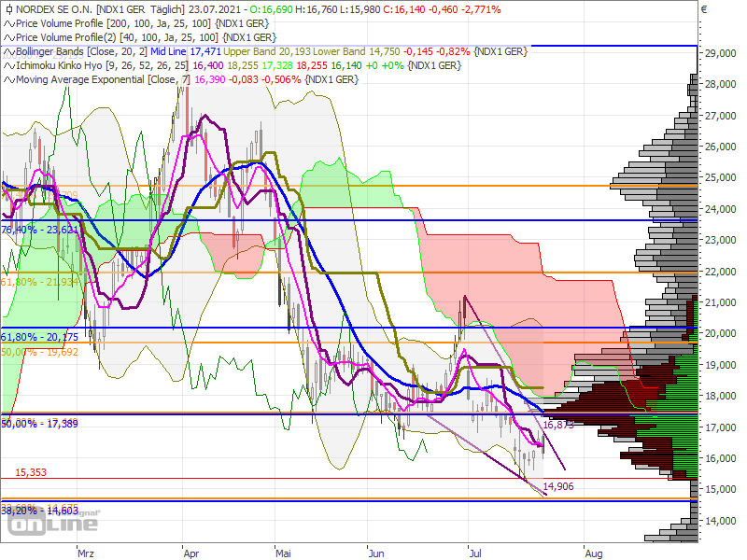Click the Apr month label on time axis
Screen dimensions: 747x560
[191, 553]
